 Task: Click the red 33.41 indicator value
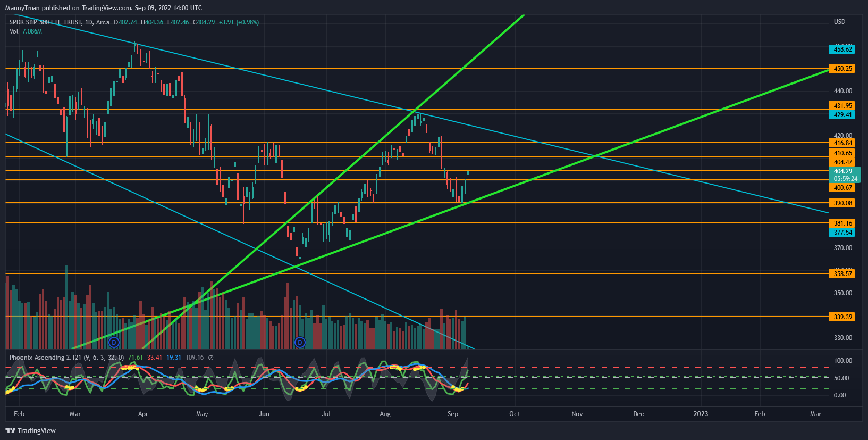point(155,358)
